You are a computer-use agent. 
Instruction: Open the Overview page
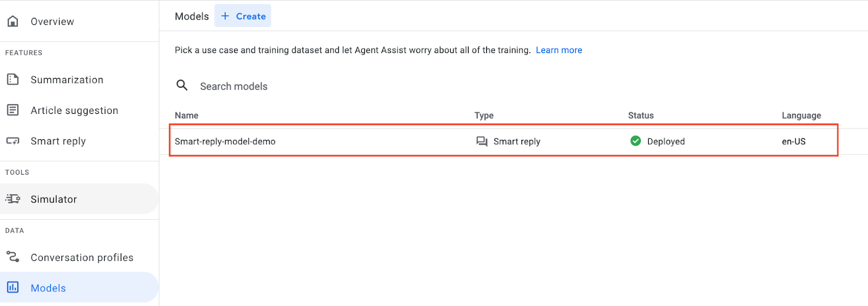[x=52, y=22]
